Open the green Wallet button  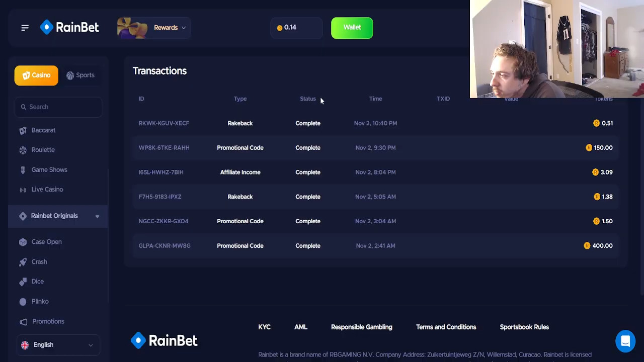pos(352,28)
